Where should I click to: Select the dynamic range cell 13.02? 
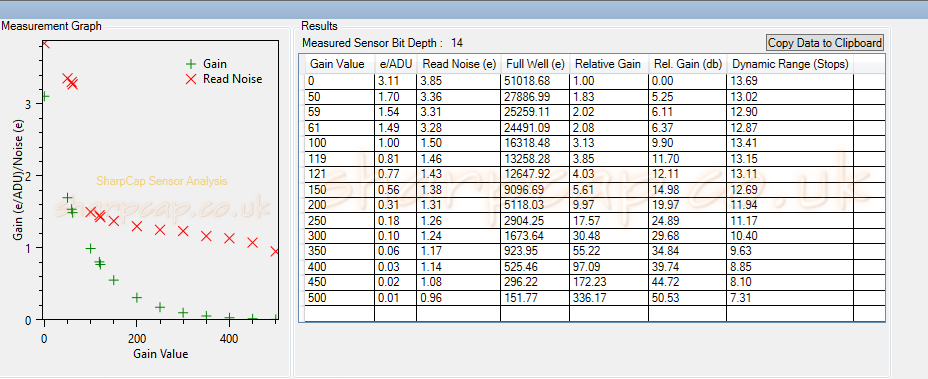point(790,97)
